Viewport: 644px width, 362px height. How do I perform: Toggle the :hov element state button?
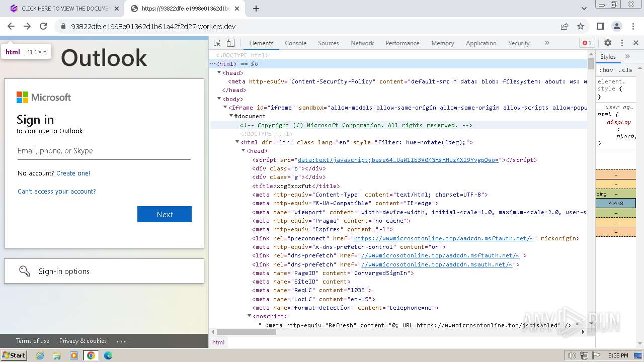coord(606,70)
